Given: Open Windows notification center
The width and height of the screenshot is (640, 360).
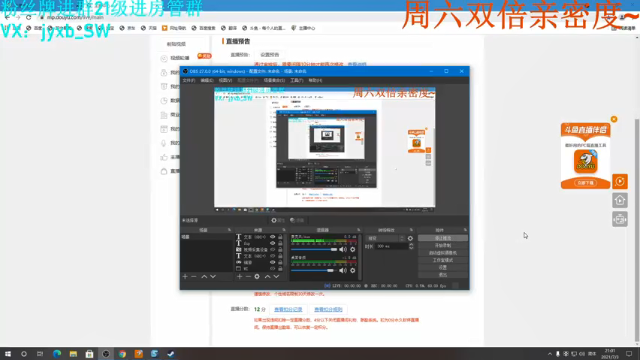Looking at the screenshot, I should tap(629, 354).
